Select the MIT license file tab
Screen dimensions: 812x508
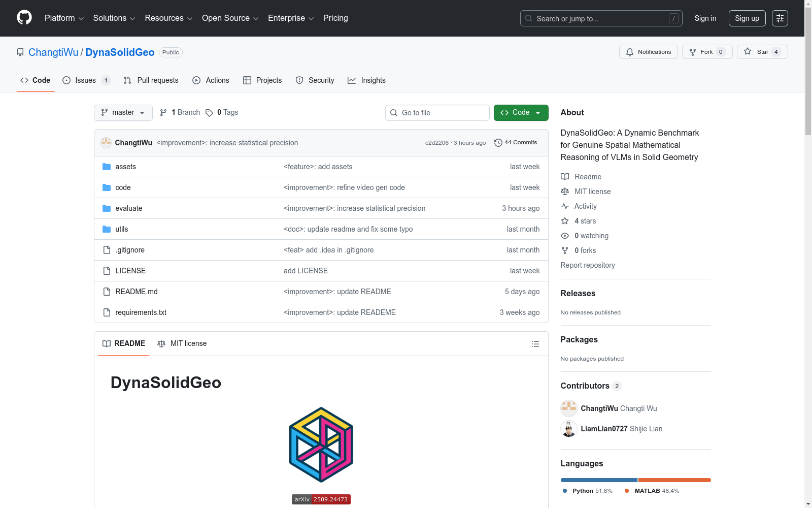[182, 344]
